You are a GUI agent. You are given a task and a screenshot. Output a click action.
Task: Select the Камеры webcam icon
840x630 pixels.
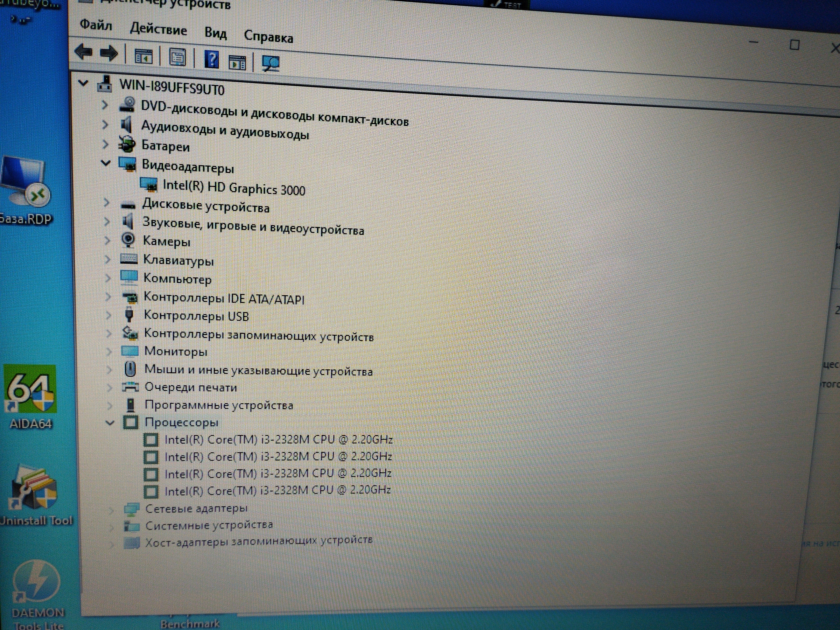128,240
